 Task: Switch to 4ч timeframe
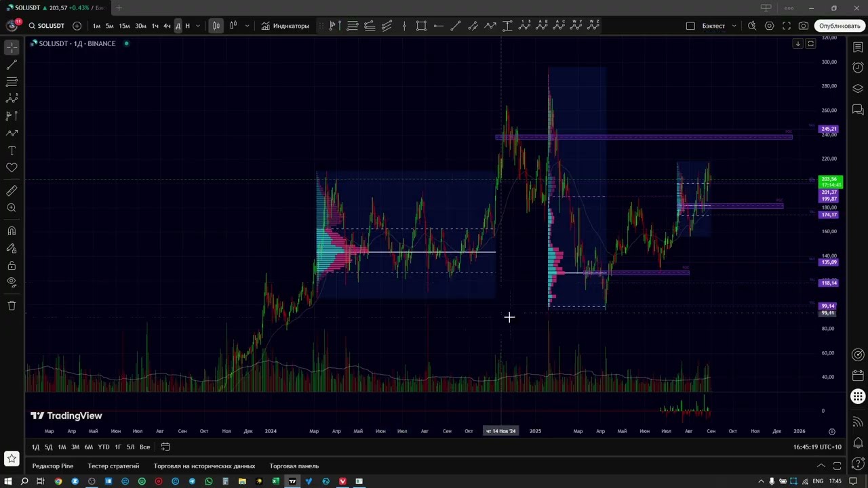(167, 26)
